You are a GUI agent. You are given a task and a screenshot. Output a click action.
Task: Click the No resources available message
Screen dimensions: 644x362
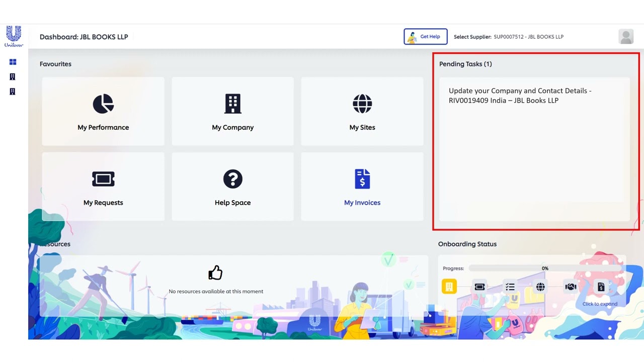pyautogui.click(x=216, y=292)
